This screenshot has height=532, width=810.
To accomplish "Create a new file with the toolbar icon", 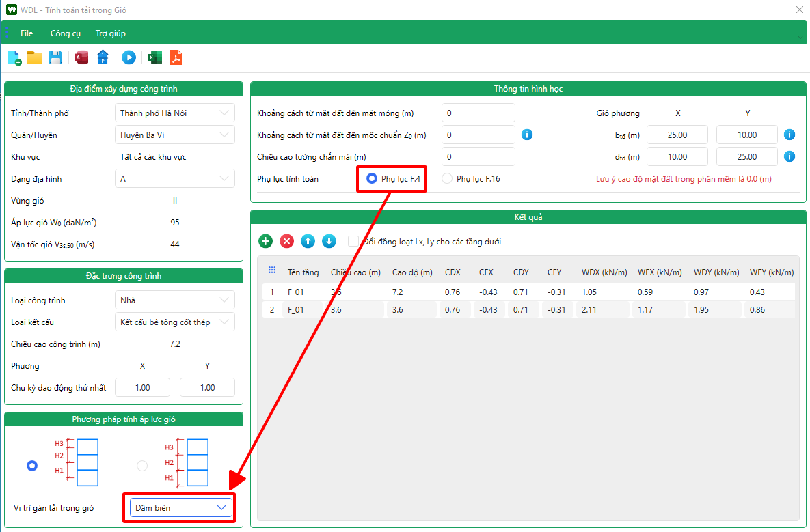I will [x=14, y=58].
